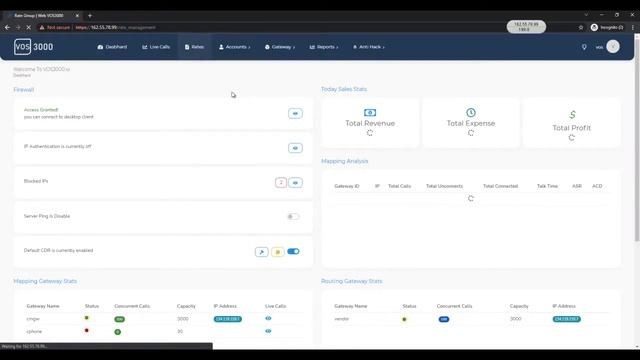Click the location pin icon in header
The width and height of the screenshot is (640, 360).
pyautogui.click(x=584, y=47)
